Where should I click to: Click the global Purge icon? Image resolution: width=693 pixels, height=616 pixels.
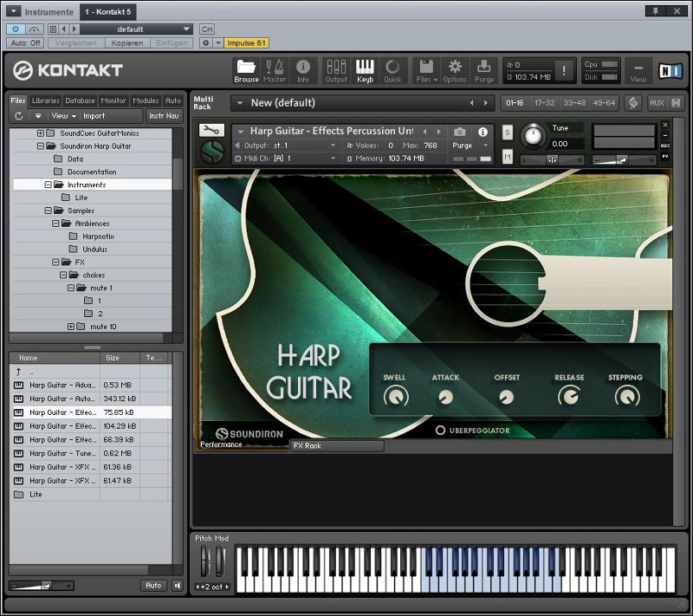point(484,71)
